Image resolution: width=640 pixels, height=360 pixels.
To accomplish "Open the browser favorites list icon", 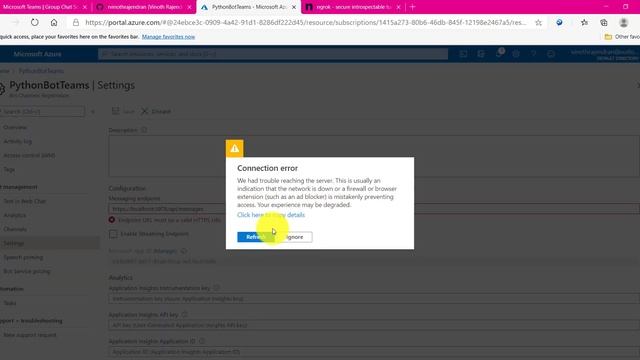I will [x=584, y=23].
